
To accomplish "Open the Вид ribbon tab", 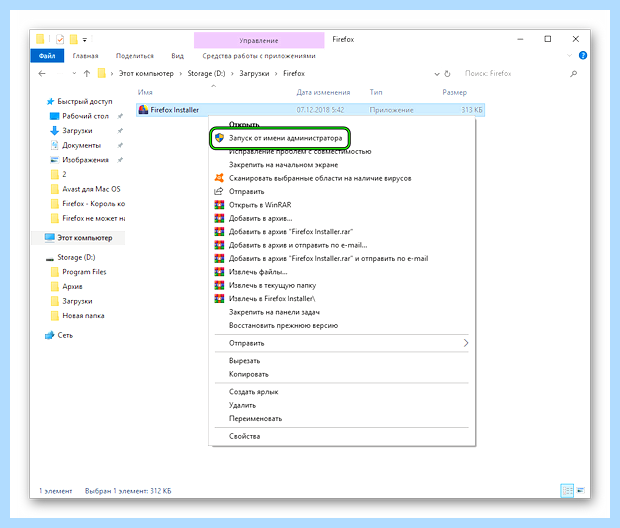I will click(x=177, y=56).
